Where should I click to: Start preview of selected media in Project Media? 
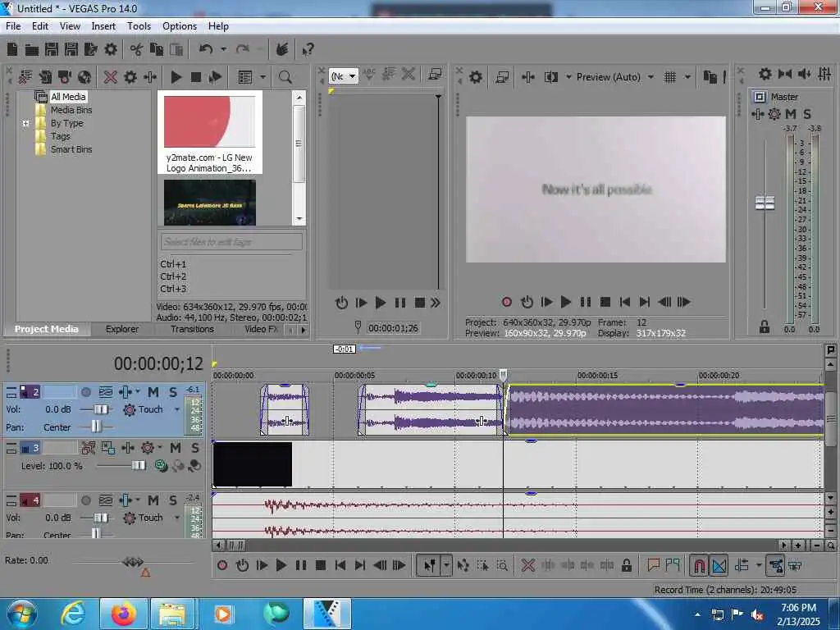pyautogui.click(x=176, y=77)
